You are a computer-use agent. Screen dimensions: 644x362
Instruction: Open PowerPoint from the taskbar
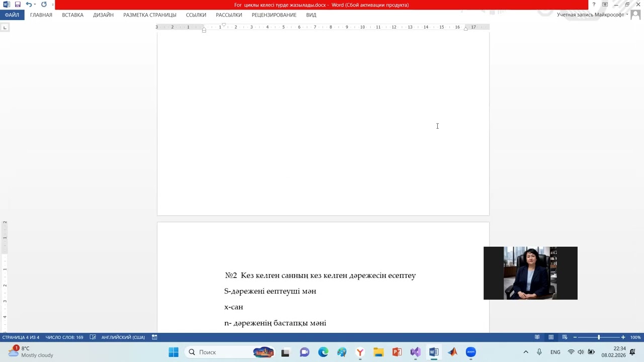tap(397, 352)
